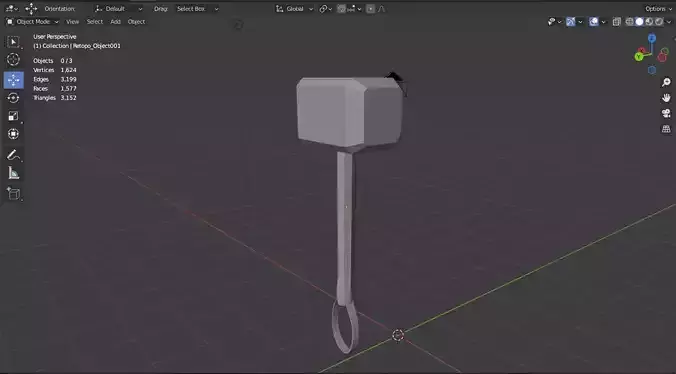Image resolution: width=676 pixels, height=374 pixels.
Task: Click the Vertices 1,624 statistic
Action: click(55, 70)
